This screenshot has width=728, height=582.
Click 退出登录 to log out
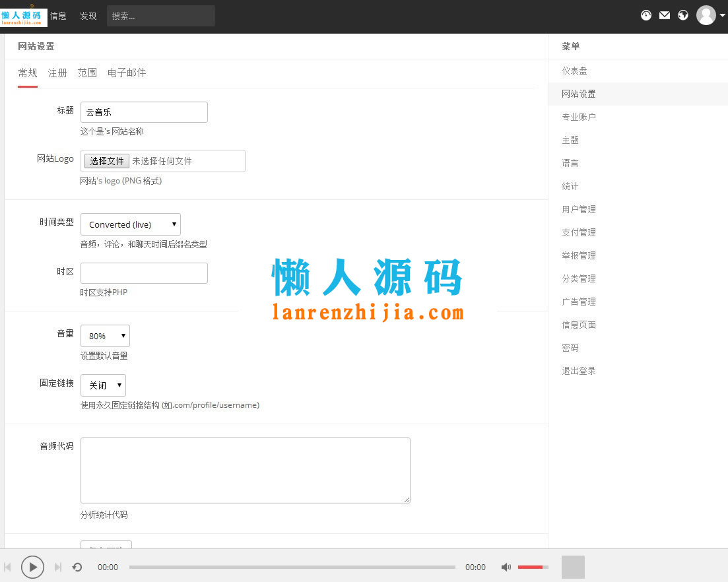click(x=578, y=371)
